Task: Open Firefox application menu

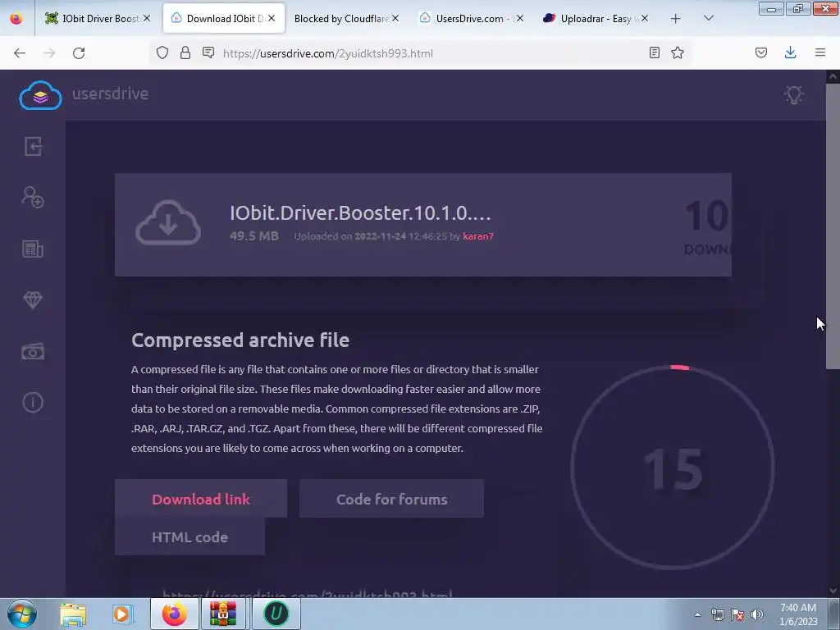Action: pos(820,52)
